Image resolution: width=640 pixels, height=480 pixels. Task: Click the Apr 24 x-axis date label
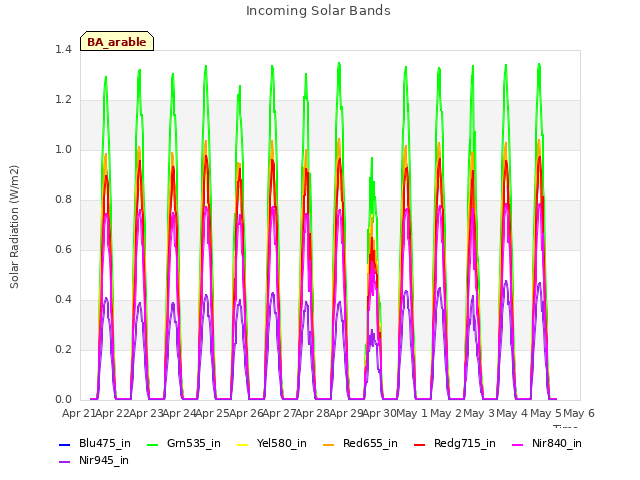(179, 413)
